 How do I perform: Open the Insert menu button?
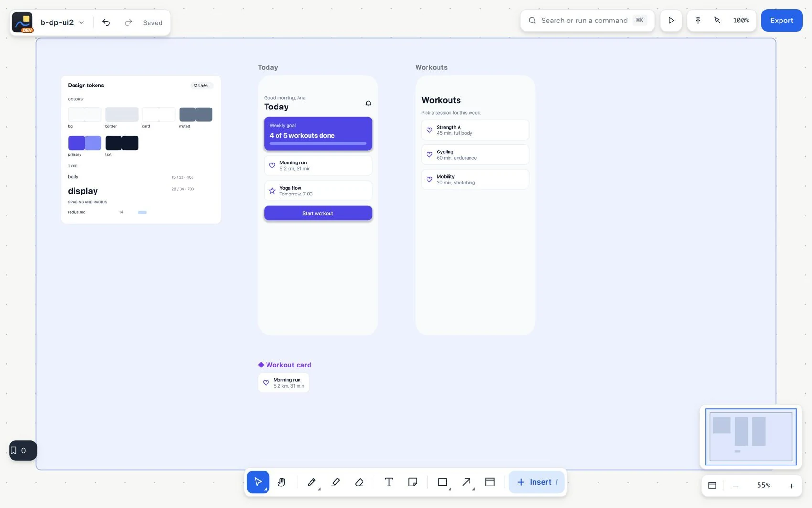click(536, 482)
